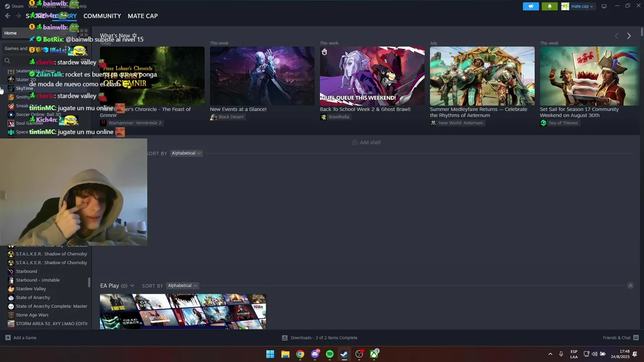Click the Steam taskbar icon
The height and width of the screenshot is (362, 644).
(344, 354)
